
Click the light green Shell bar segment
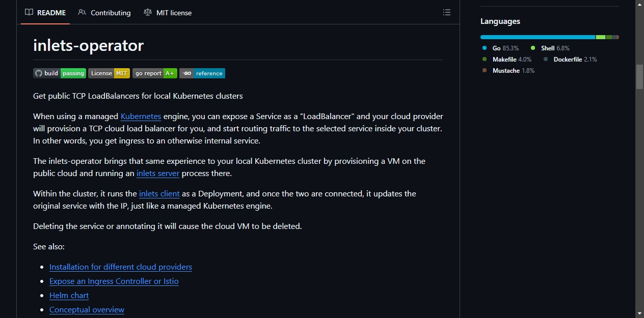coord(601,37)
